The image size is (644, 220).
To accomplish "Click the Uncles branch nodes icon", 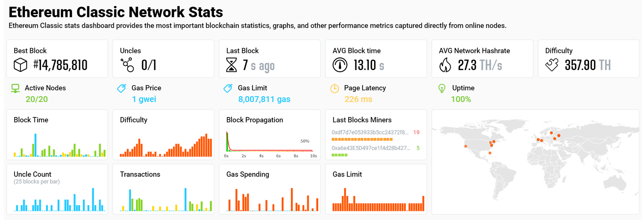I will 127,65.
